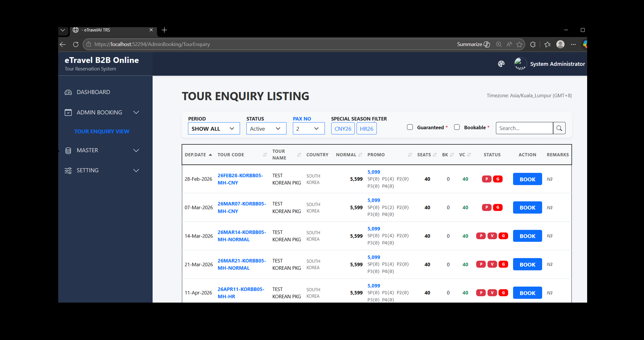Open the Period SHOW ALL dropdown
Image resolution: width=644 pixels, height=340 pixels.
click(214, 128)
